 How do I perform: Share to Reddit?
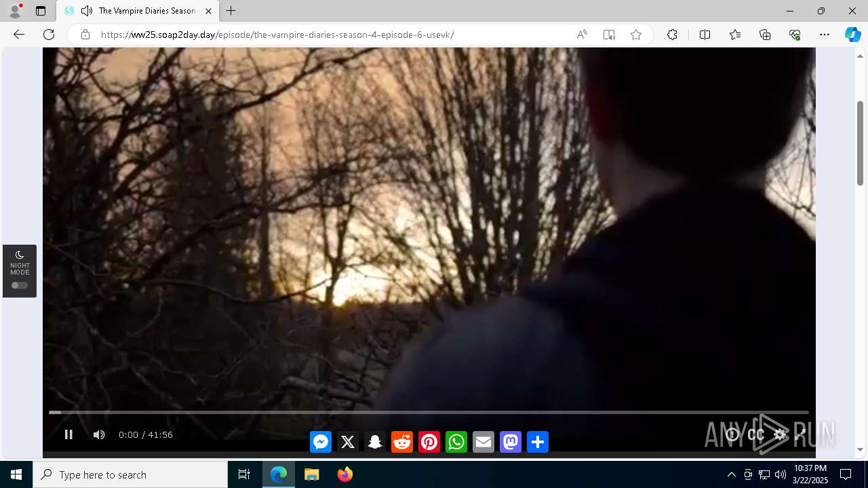[402, 442]
